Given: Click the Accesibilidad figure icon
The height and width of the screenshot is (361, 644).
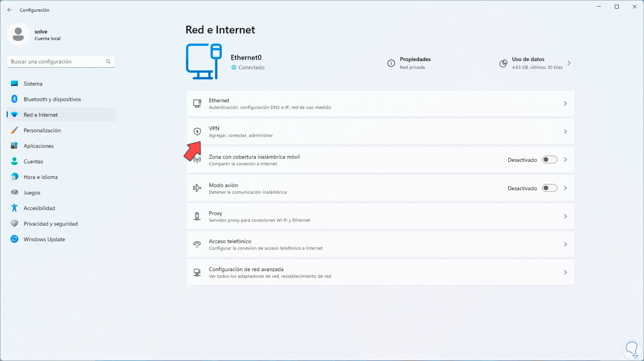Looking at the screenshot, I should (x=14, y=208).
